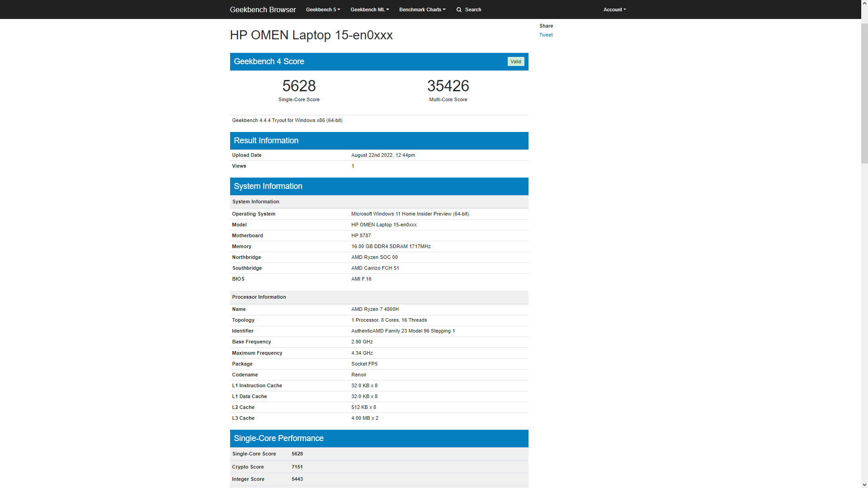Click the Views count value 1
Screen dimensions: 868x488
pyautogui.click(x=353, y=166)
